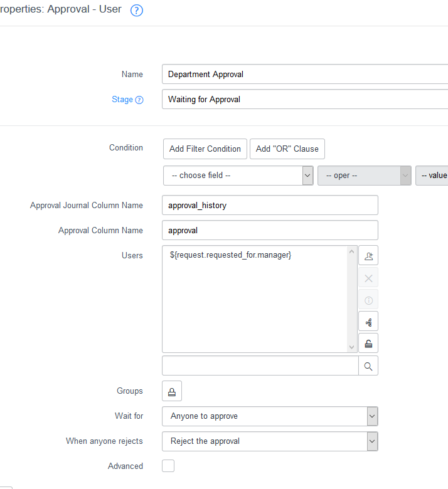
Task: Open the choose field dropdown
Action: tap(238, 176)
